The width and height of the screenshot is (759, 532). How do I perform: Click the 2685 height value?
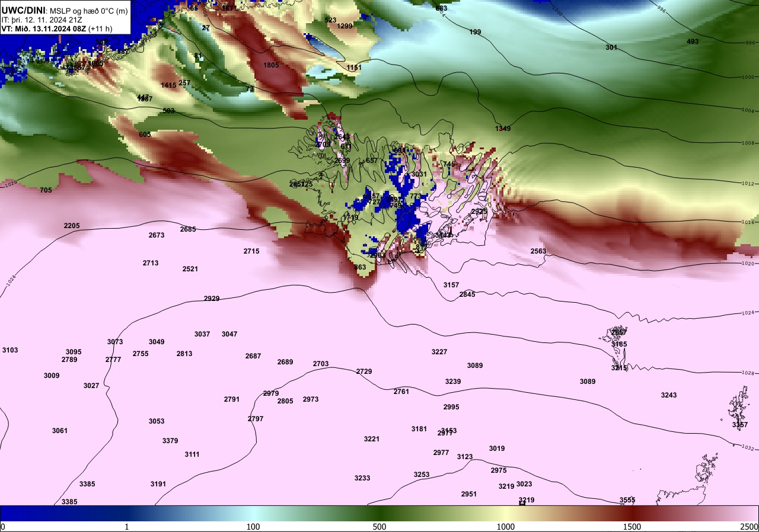tap(188, 229)
